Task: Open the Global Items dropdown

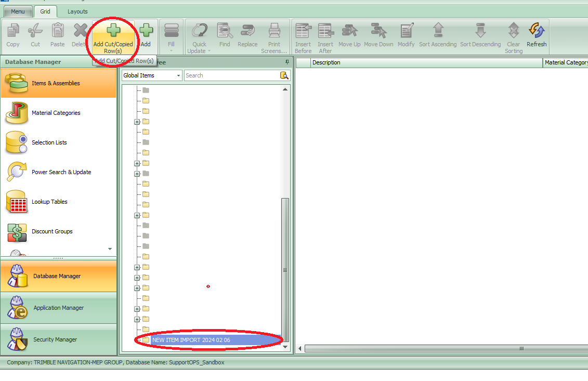Action: pyautogui.click(x=179, y=75)
